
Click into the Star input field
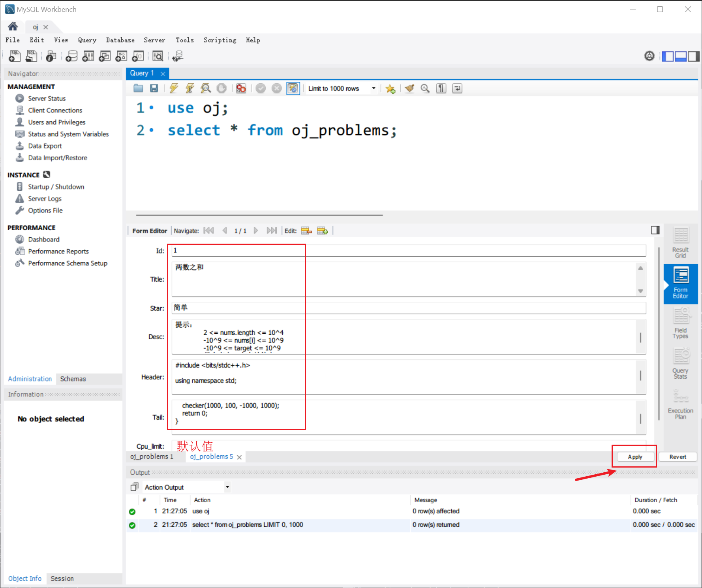click(409, 308)
